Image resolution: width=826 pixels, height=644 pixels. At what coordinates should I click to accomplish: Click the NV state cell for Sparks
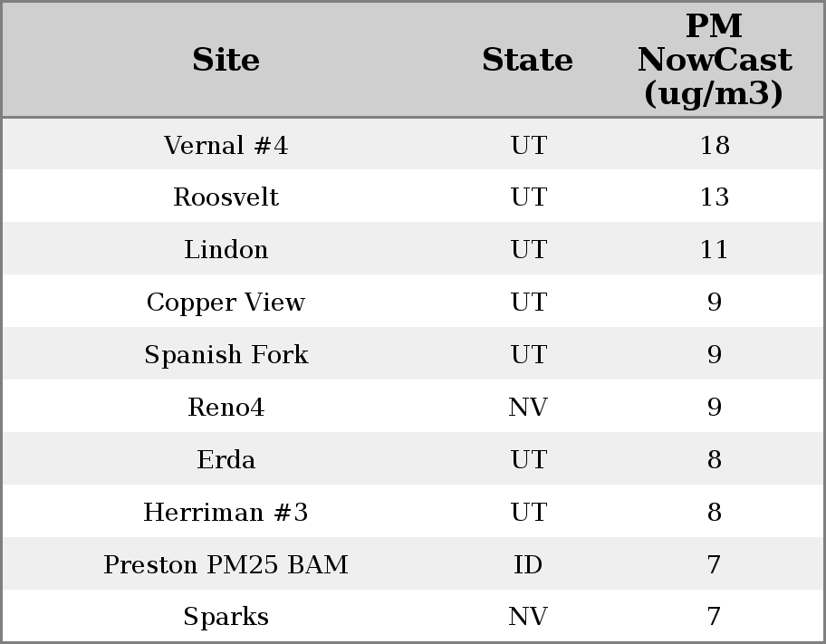[527, 617]
